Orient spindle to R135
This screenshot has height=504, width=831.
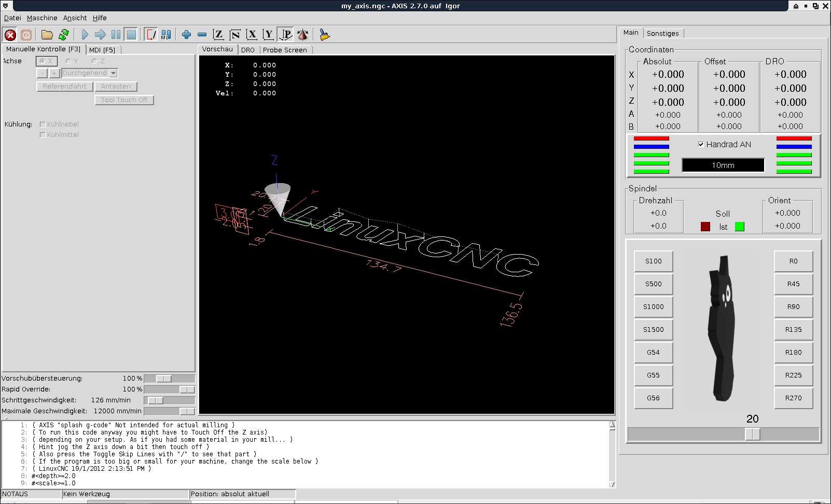click(794, 330)
